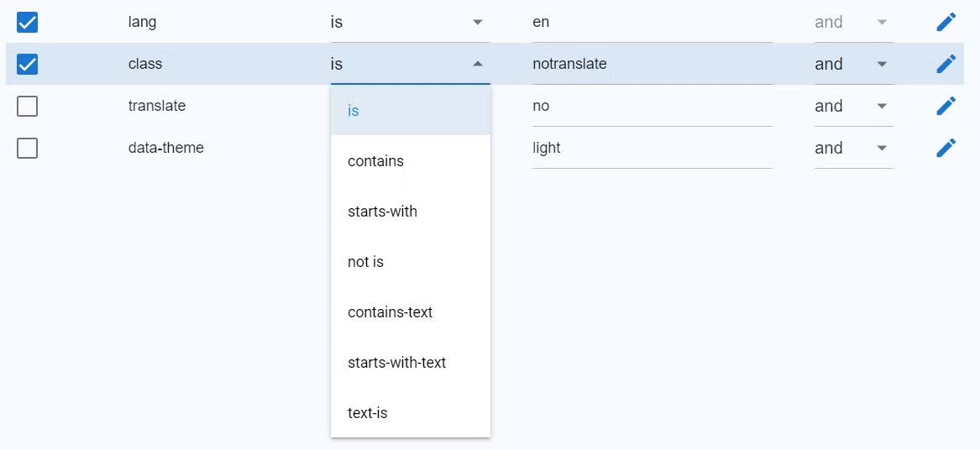Image resolution: width=980 pixels, height=450 pixels.
Task: Click the 'data-theme' attribute name
Action: point(165,148)
